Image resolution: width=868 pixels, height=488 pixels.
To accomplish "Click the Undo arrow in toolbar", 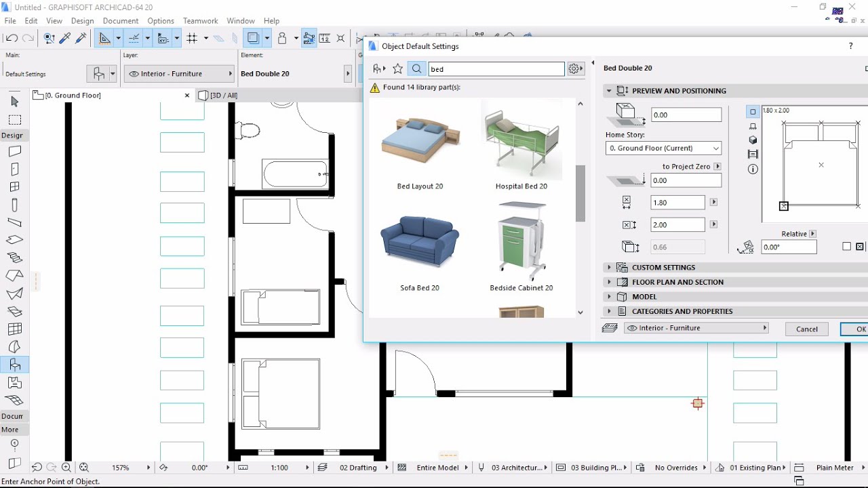I will pos(11,39).
